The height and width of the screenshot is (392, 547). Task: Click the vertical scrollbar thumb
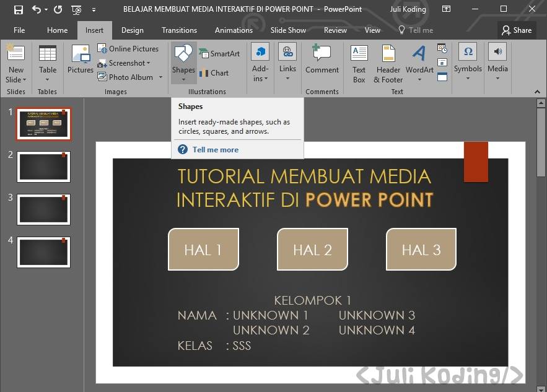(x=541, y=143)
